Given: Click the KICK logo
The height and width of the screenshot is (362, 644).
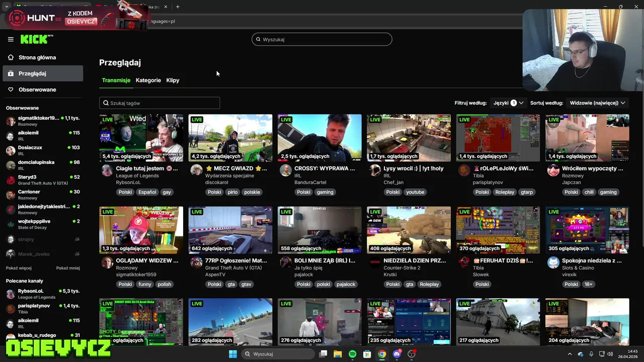Looking at the screenshot, I should 36,39.
